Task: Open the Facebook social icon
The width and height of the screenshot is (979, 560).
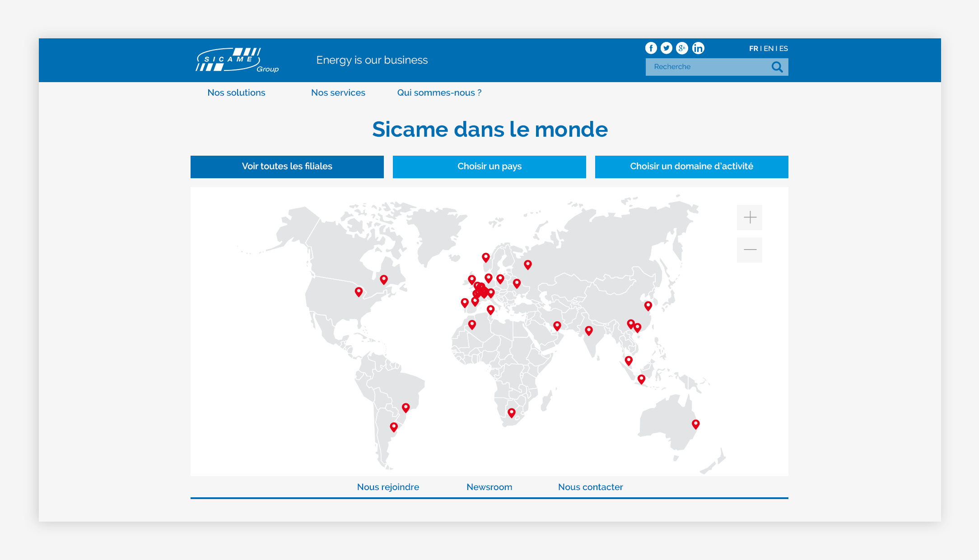Action: tap(651, 48)
